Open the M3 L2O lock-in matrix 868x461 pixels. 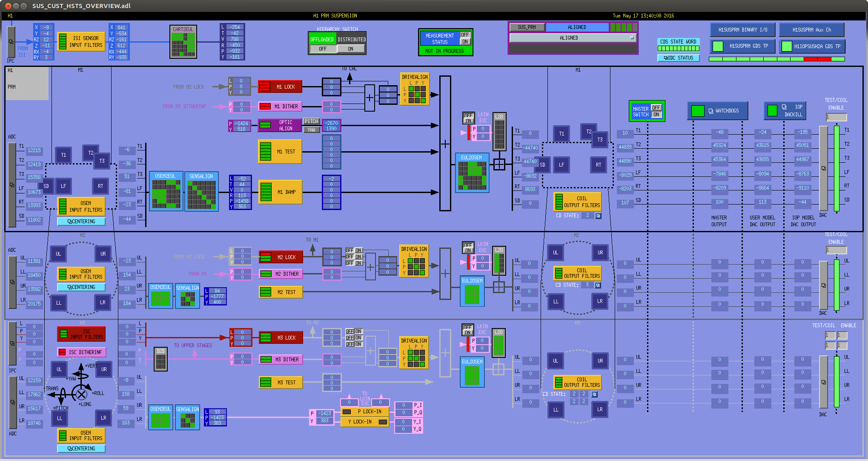[498, 343]
